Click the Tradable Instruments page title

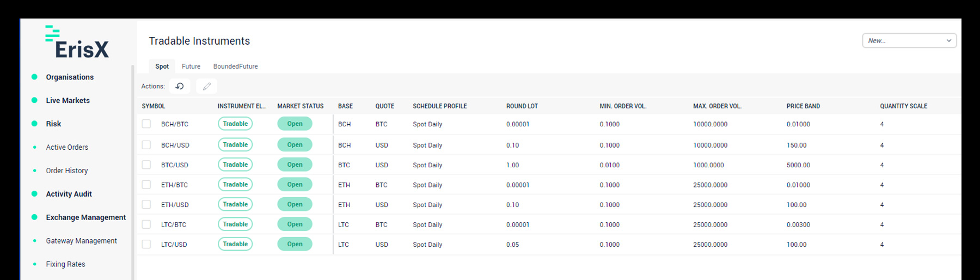point(199,41)
